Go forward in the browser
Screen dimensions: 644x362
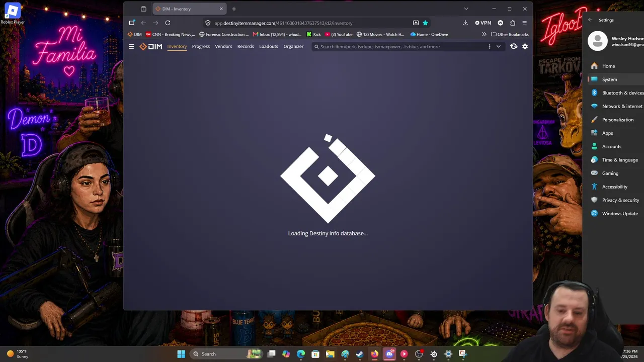pyautogui.click(x=155, y=23)
